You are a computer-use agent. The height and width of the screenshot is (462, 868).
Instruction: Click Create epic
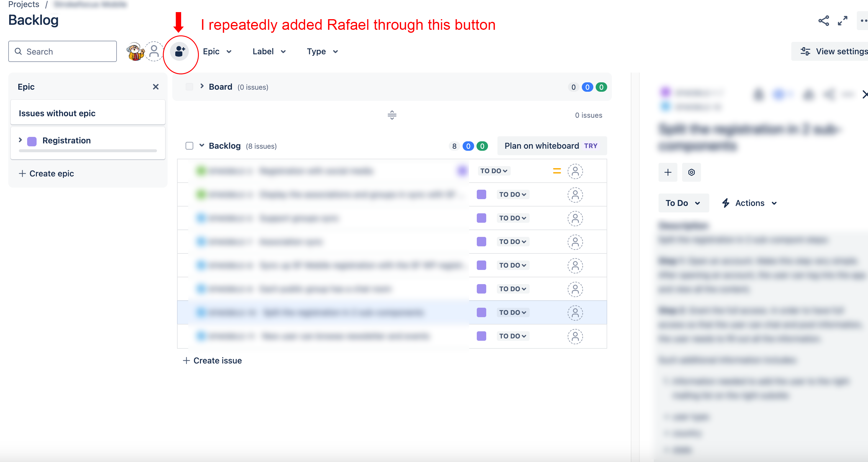(x=46, y=173)
